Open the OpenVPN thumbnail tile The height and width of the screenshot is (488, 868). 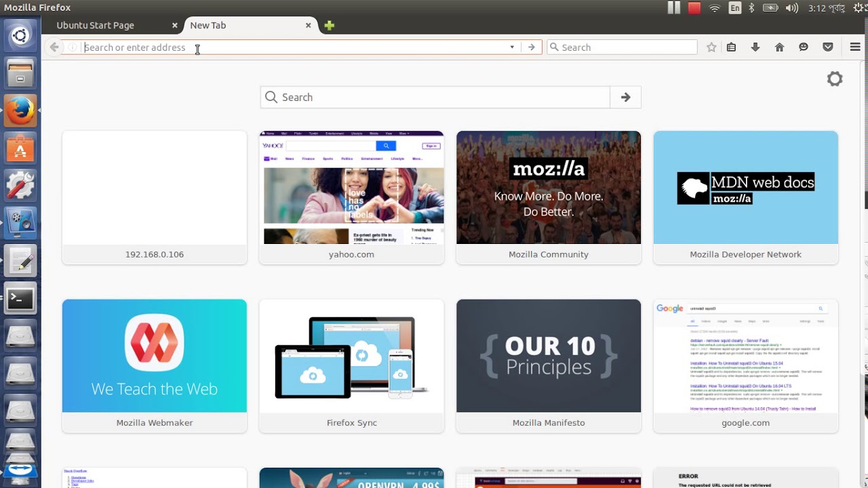(351, 478)
